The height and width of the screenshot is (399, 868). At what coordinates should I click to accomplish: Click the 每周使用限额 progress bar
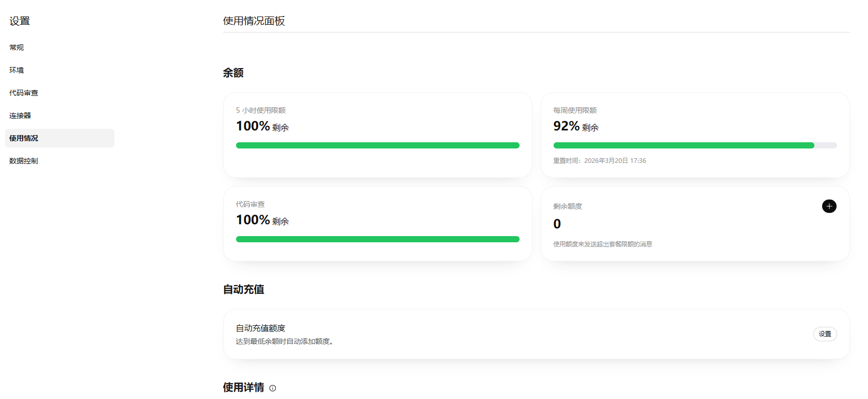[x=694, y=145]
